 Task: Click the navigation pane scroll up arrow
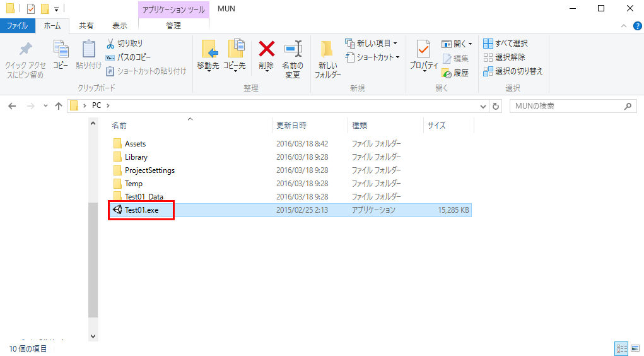coord(93,123)
